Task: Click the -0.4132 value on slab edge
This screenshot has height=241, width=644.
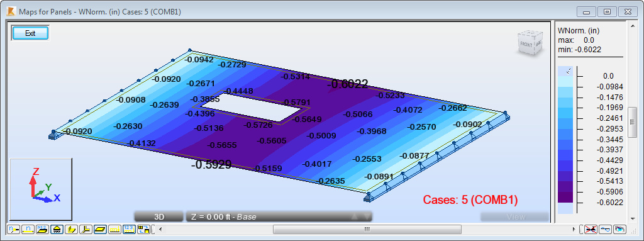Action: coord(142,143)
